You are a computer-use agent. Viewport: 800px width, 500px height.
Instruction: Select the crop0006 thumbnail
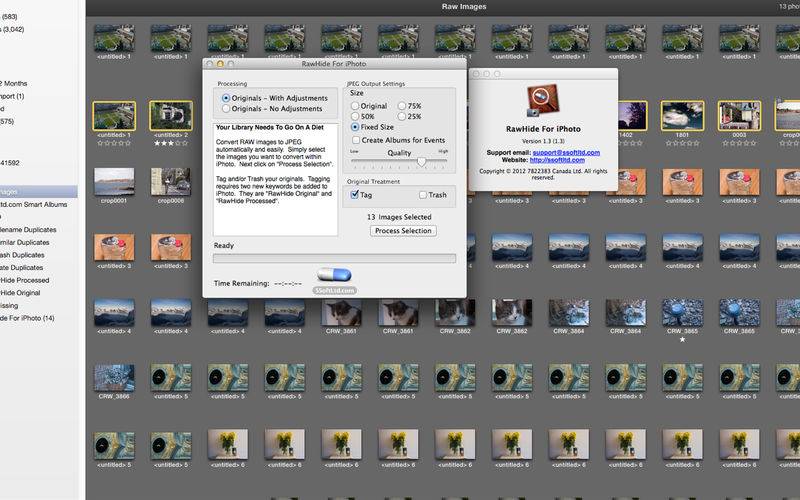(171, 181)
